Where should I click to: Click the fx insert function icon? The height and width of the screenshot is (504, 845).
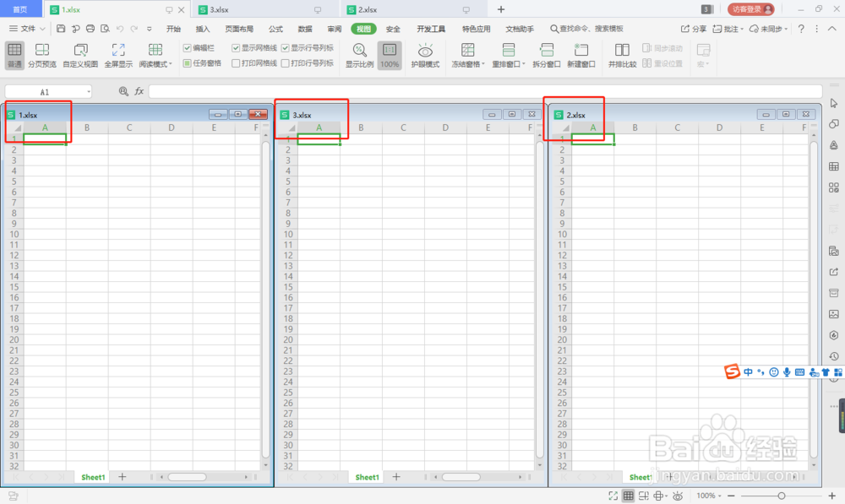[x=139, y=91]
